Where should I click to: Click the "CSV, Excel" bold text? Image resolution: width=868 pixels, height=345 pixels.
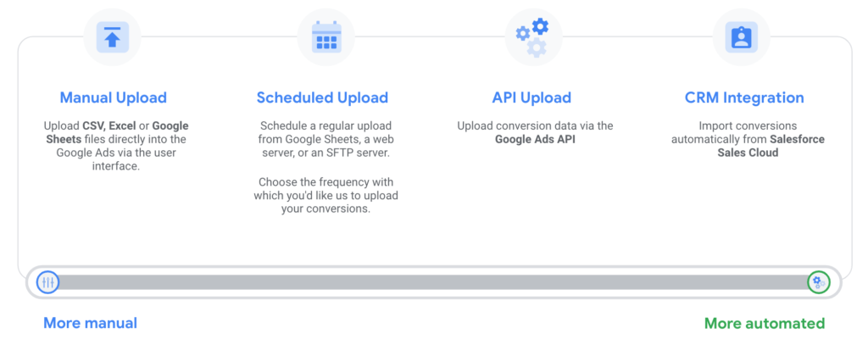coord(105,125)
